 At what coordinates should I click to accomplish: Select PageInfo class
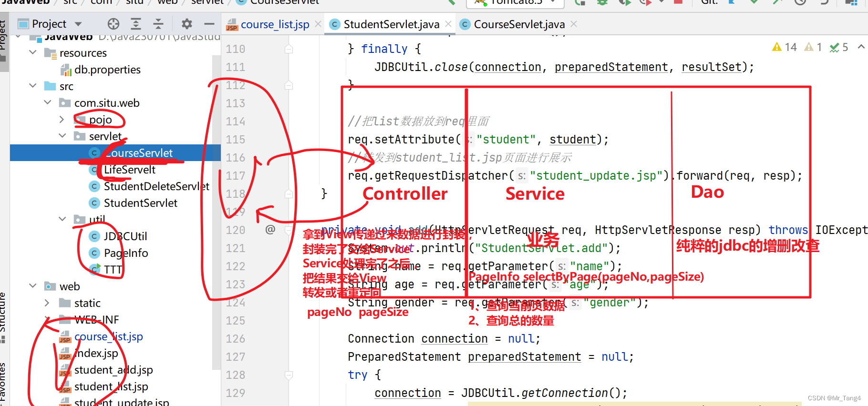(126, 253)
